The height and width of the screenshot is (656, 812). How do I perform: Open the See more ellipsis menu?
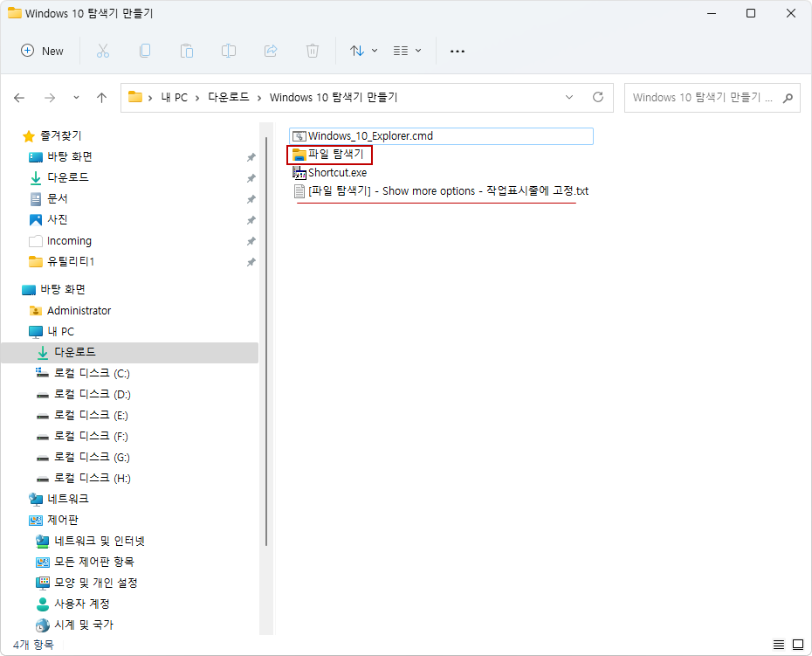[x=458, y=51]
